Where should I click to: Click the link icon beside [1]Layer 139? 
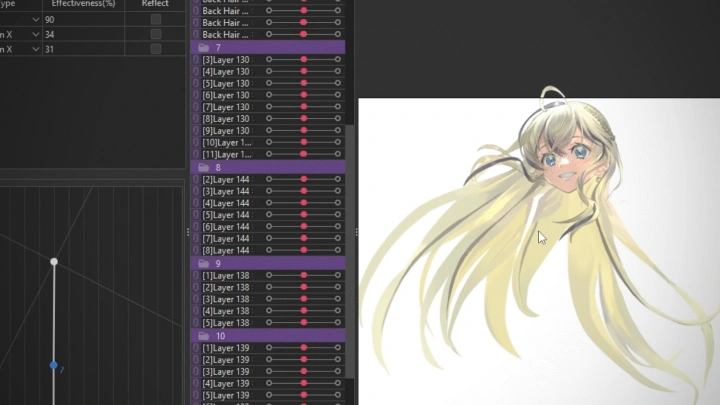(x=196, y=348)
